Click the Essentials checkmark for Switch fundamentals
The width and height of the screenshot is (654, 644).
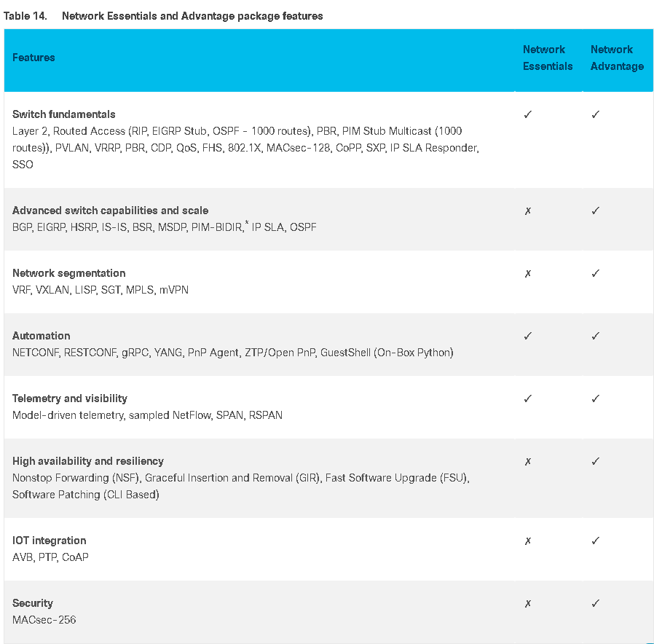click(x=527, y=114)
